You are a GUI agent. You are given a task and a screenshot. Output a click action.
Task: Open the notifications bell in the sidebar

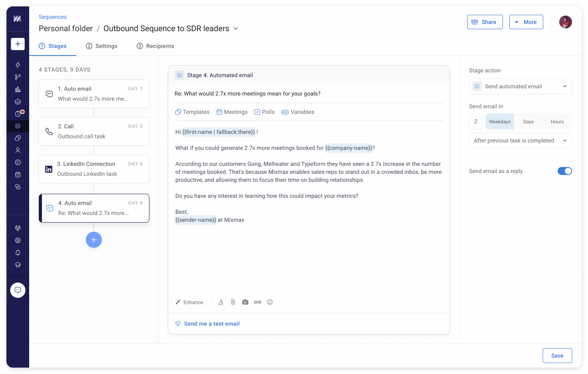click(x=18, y=252)
